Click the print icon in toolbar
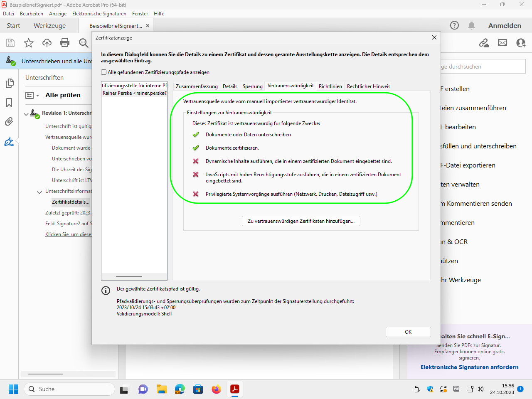This screenshot has width=532, height=399. coord(65,43)
